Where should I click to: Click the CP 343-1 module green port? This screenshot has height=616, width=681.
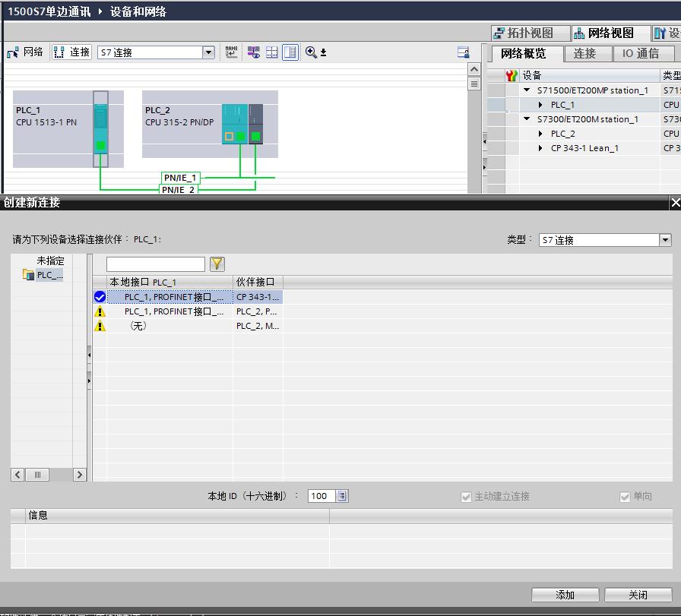coord(255,136)
